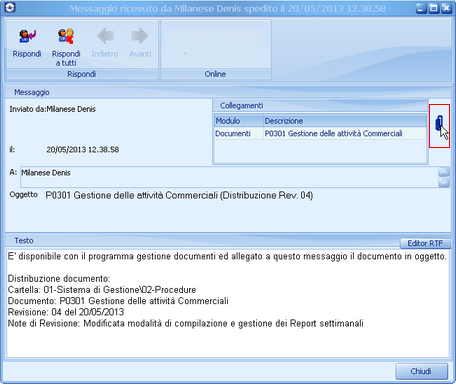Select the Messaggio section header

pyautogui.click(x=32, y=92)
